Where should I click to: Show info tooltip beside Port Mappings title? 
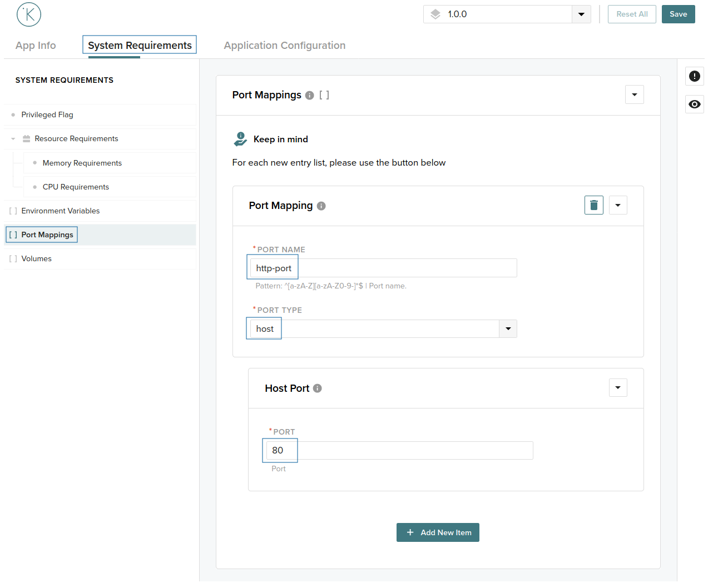pyautogui.click(x=310, y=96)
